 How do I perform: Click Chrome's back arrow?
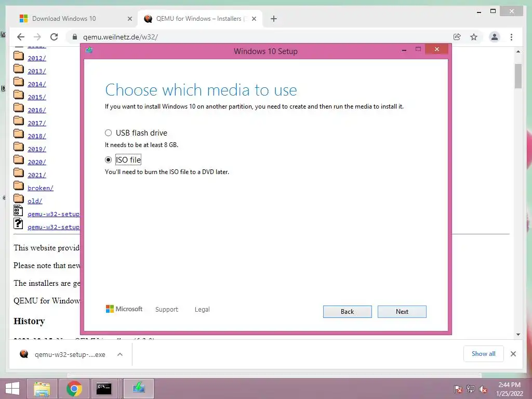pos(21,37)
